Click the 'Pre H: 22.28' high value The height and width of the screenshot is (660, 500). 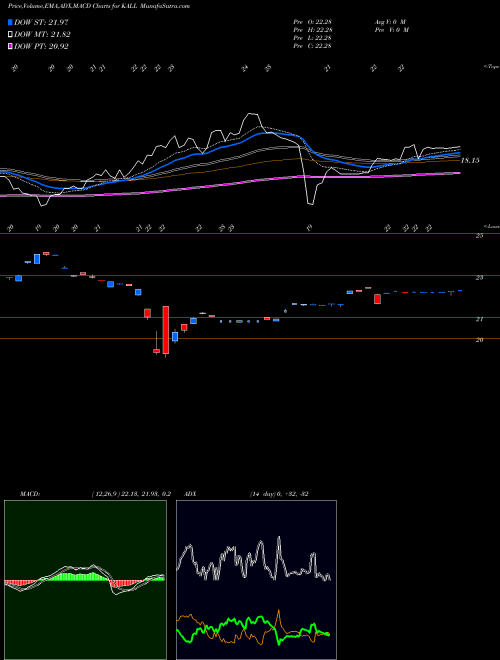[x=313, y=30]
